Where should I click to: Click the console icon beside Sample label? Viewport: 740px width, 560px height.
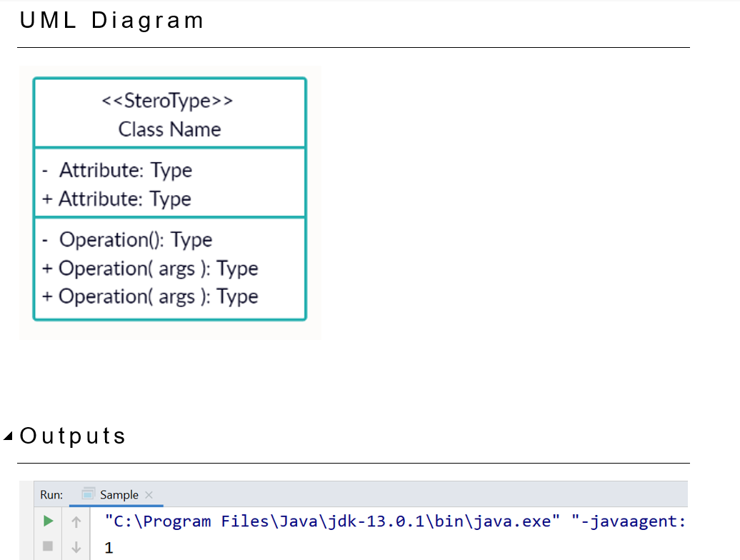(x=89, y=494)
